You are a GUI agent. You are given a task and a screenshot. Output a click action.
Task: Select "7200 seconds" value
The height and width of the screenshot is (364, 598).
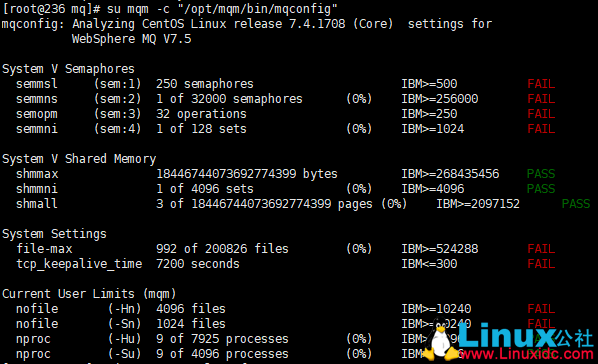(198, 264)
